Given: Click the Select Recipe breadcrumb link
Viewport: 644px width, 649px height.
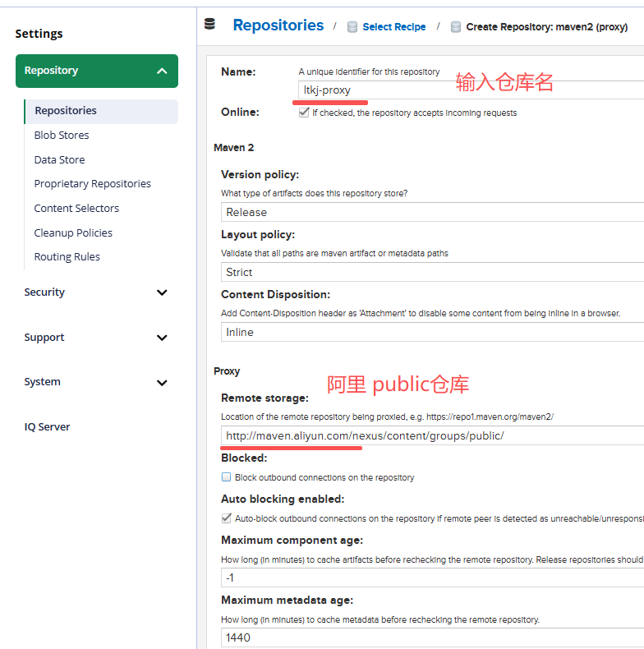Looking at the screenshot, I should [394, 27].
